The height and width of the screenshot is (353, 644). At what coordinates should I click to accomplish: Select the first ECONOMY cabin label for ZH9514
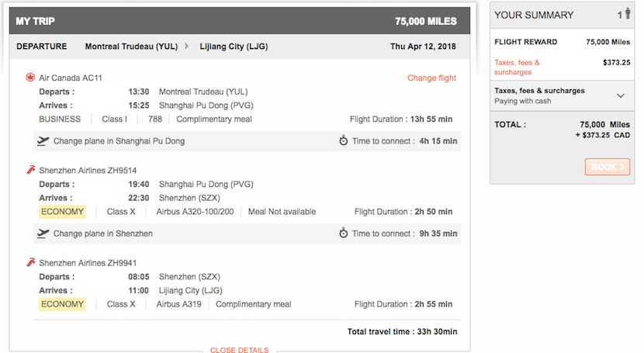pos(62,212)
